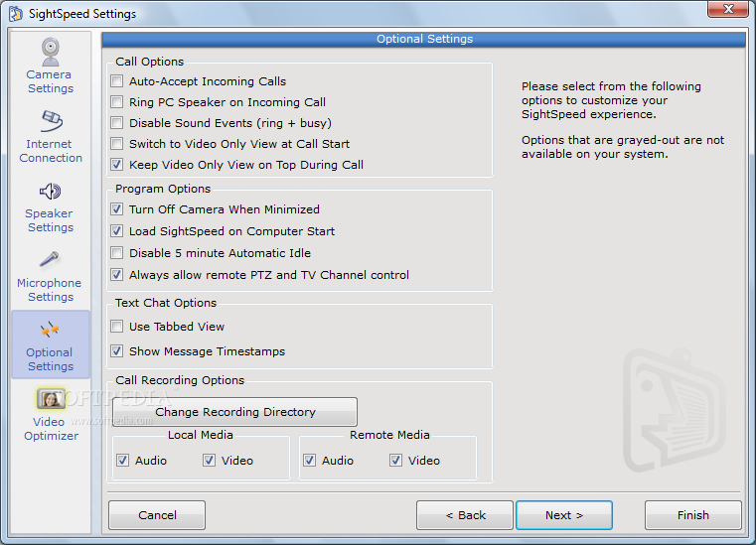Switch to Camera Settings label
Screen dimensions: 756x545
(x=50, y=81)
